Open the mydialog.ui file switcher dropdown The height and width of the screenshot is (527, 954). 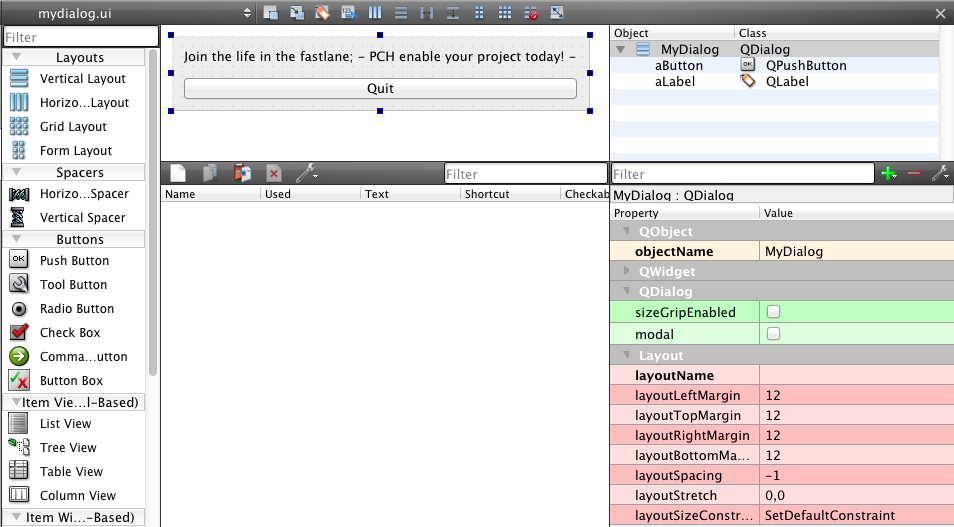(247, 13)
